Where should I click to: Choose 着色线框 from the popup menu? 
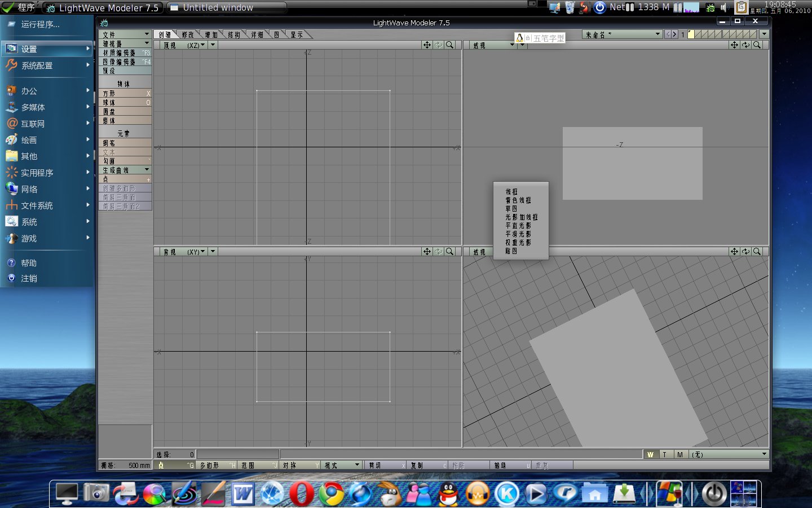point(518,200)
